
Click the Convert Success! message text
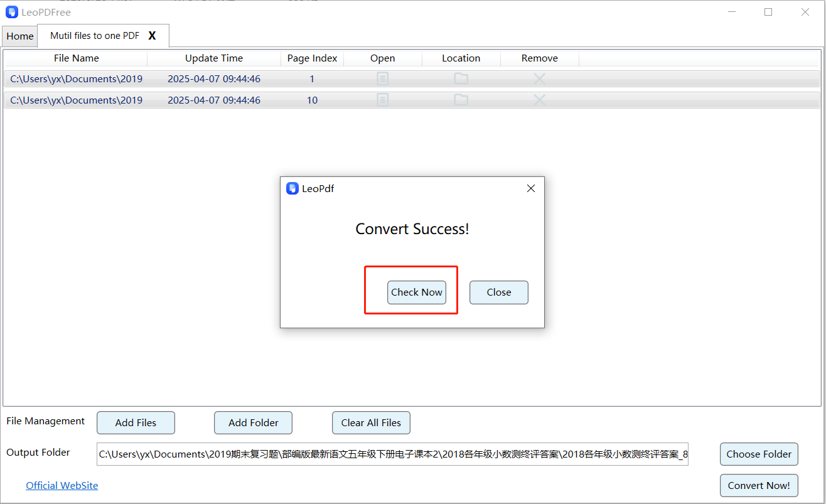point(412,229)
